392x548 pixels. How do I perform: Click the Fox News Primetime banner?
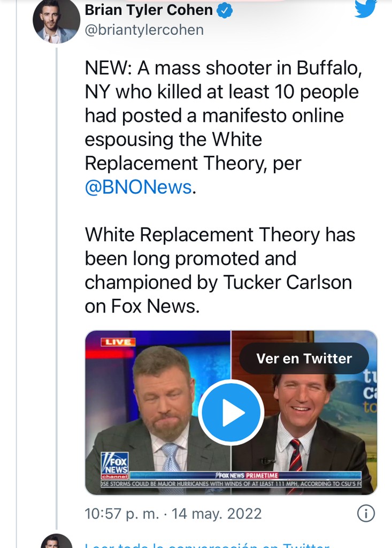pyautogui.click(x=246, y=475)
